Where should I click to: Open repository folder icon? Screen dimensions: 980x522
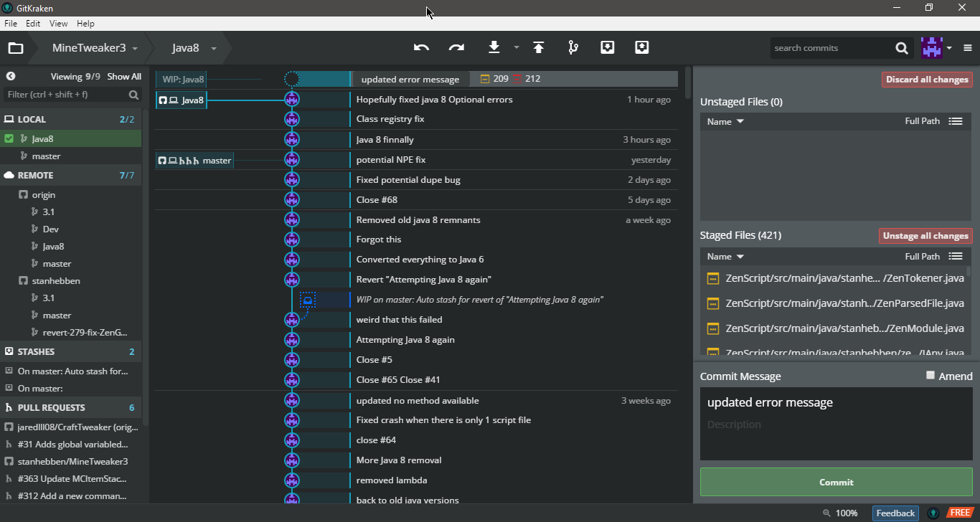click(x=16, y=48)
